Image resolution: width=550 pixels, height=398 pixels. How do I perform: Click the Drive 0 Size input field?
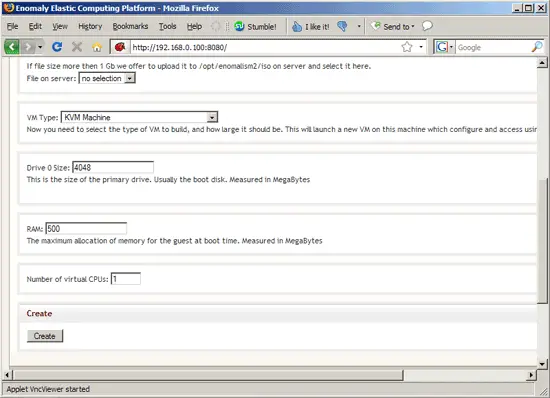coord(113,167)
